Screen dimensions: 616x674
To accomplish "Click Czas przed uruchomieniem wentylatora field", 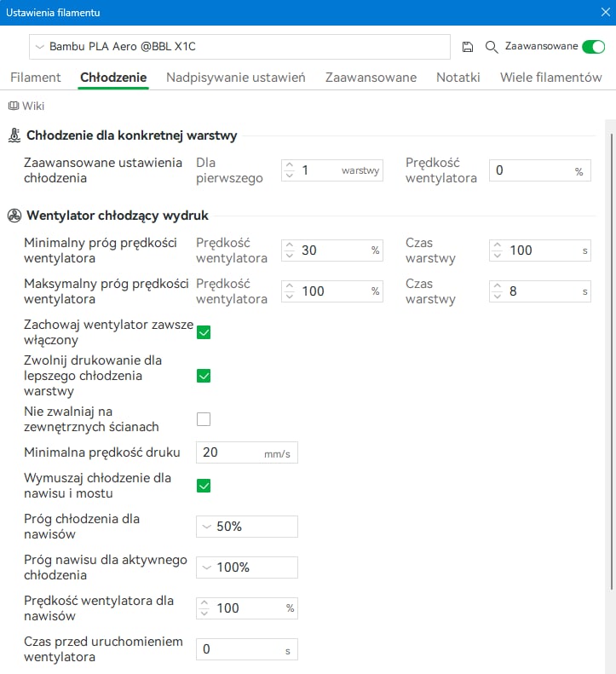I will [x=247, y=649].
